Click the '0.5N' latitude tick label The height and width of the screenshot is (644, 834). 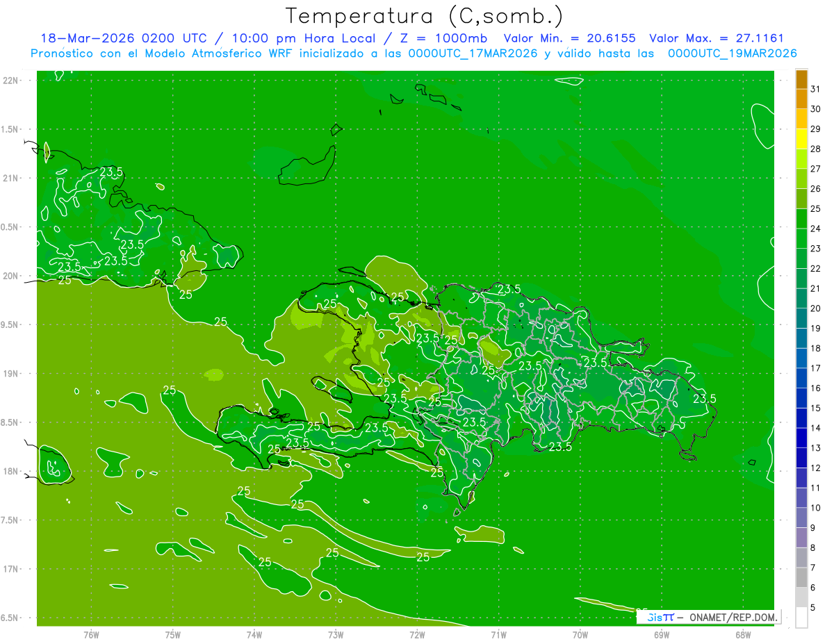10,227
